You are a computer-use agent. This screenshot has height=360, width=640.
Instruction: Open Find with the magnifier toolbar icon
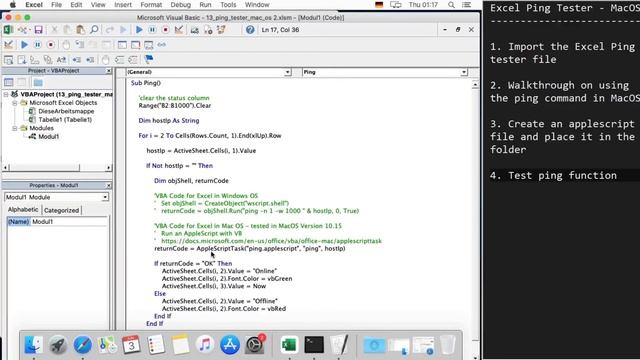94,30
